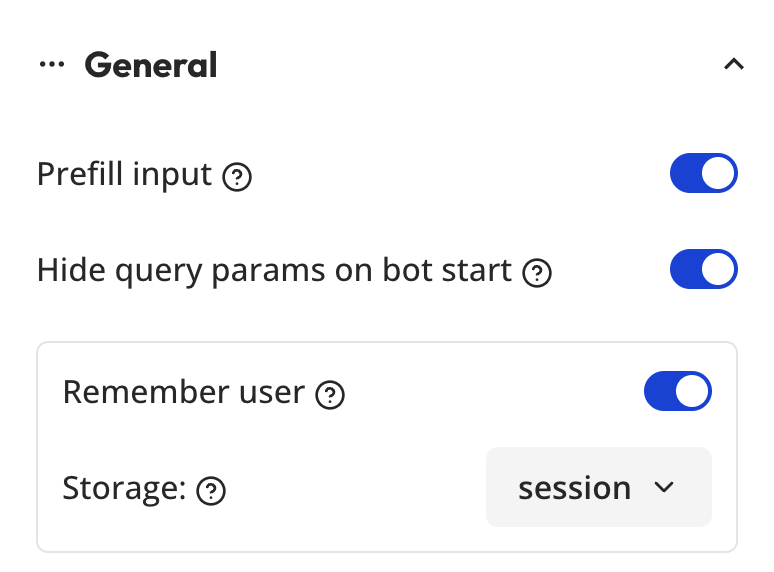The height and width of the screenshot is (572, 774).
Task: Collapse the General section chevron
Action: pyautogui.click(x=733, y=64)
